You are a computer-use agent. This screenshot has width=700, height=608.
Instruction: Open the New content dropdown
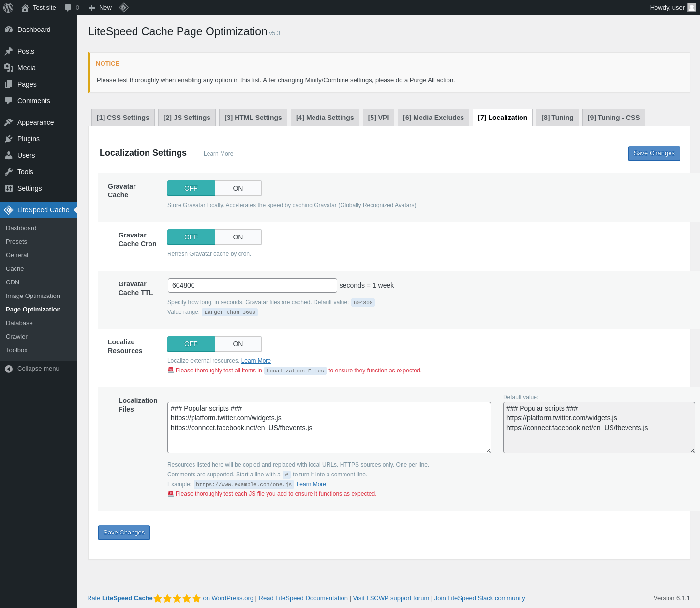pyautogui.click(x=100, y=8)
